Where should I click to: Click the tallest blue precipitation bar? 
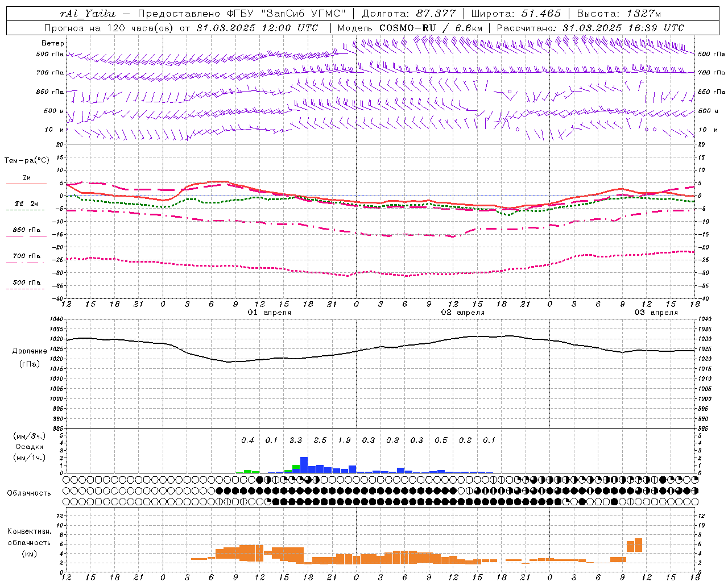(304, 465)
